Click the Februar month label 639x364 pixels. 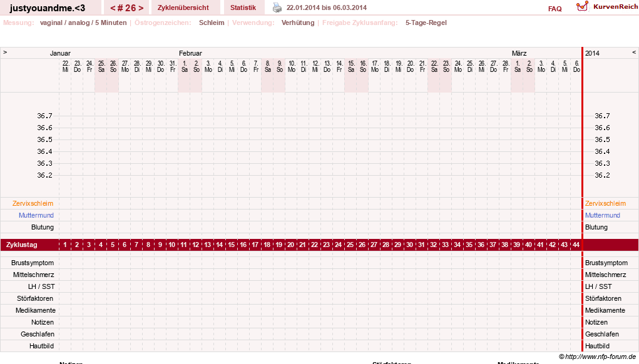190,53
